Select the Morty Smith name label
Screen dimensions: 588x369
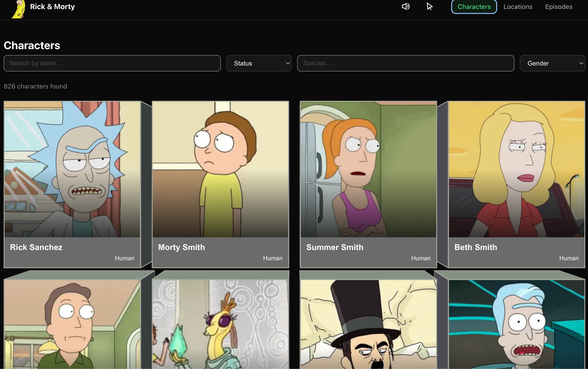(x=182, y=247)
